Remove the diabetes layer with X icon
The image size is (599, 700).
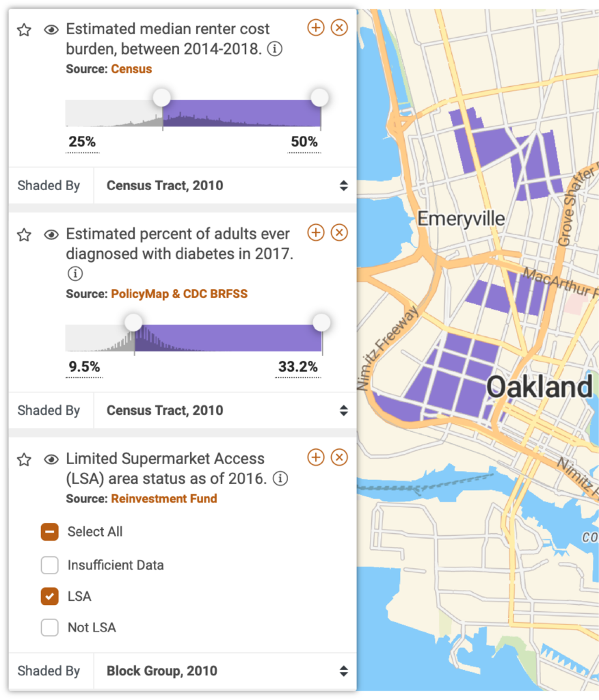339,232
